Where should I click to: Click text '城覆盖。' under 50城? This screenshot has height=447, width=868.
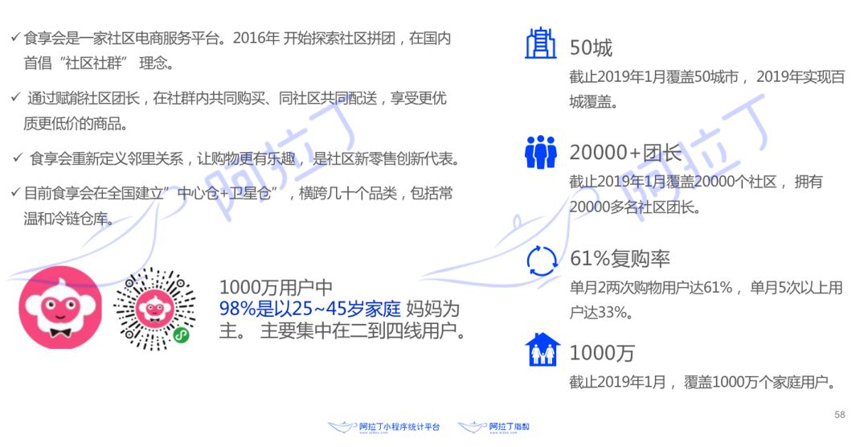point(593,102)
